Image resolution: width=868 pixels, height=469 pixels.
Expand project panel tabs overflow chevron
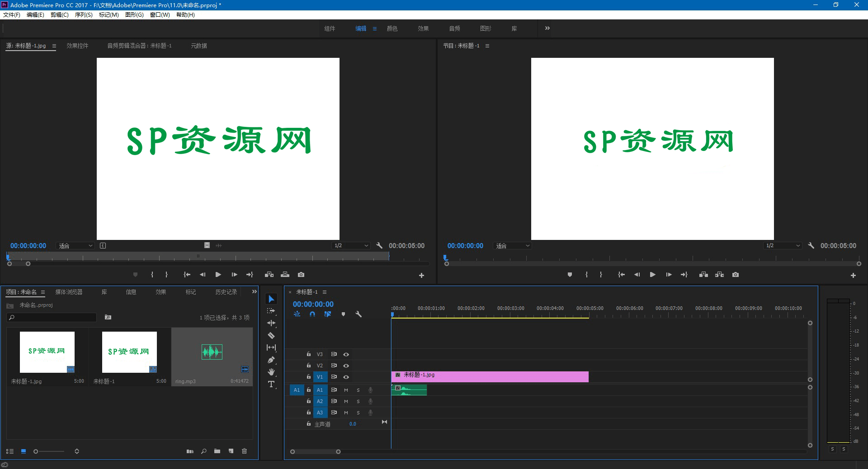[254, 292]
